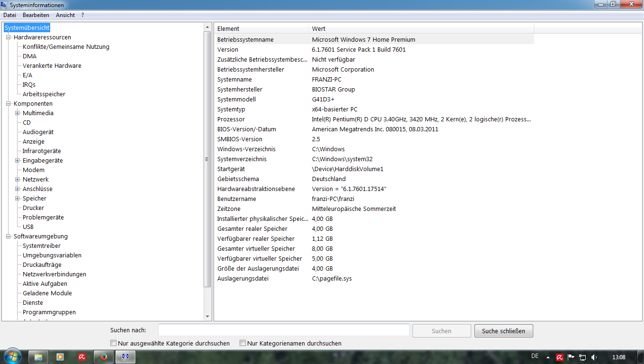The width and height of the screenshot is (644, 364).
Task: Select Audiogerät in the tree
Action: pos(38,132)
